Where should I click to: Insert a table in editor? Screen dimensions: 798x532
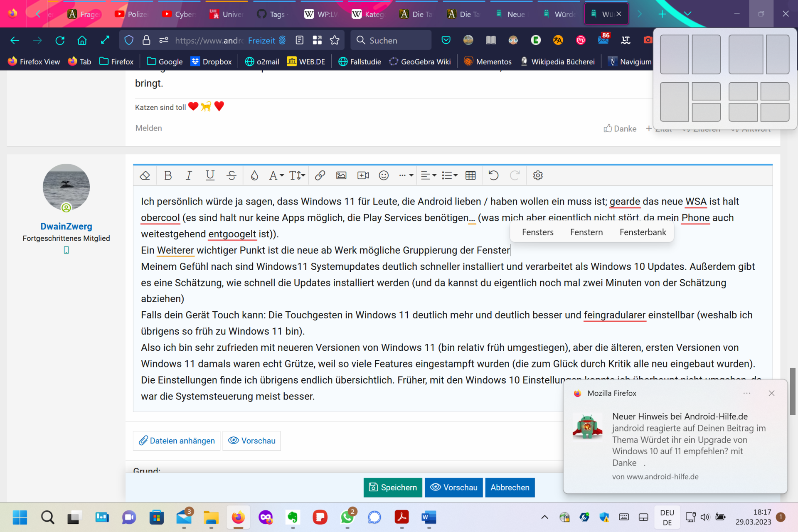point(470,175)
